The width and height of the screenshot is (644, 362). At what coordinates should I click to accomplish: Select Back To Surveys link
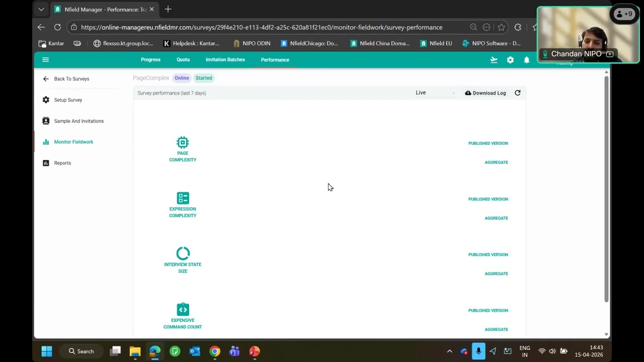[x=71, y=78]
